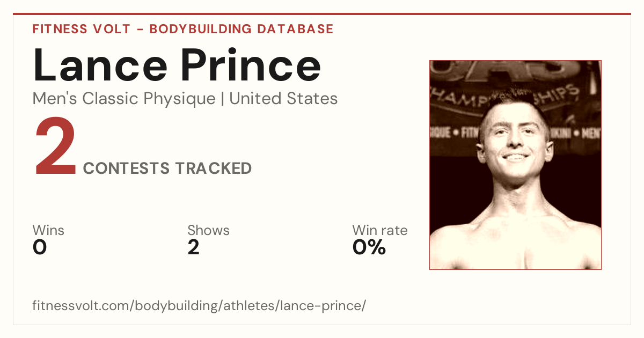Open the athlete portrait thumbnail
644x338 pixels.
pyautogui.click(x=515, y=165)
